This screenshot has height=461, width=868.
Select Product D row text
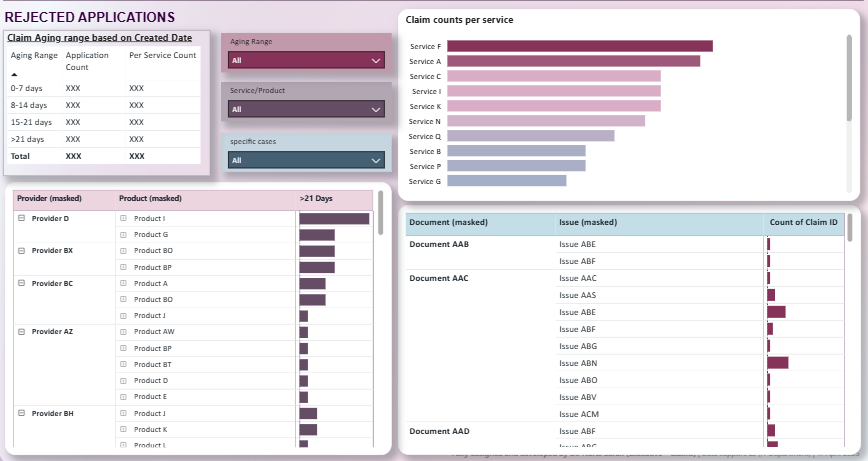click(x=151, y=380)
